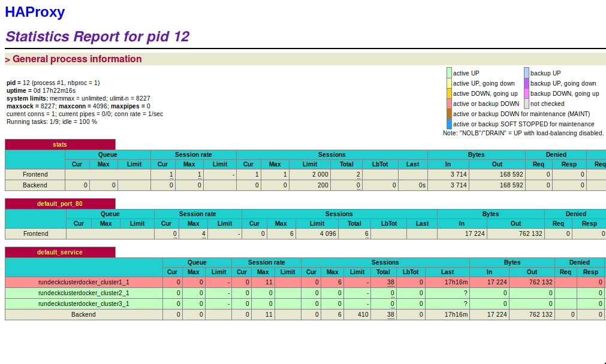Click the Bytes header in default_service table

[512, 262]
